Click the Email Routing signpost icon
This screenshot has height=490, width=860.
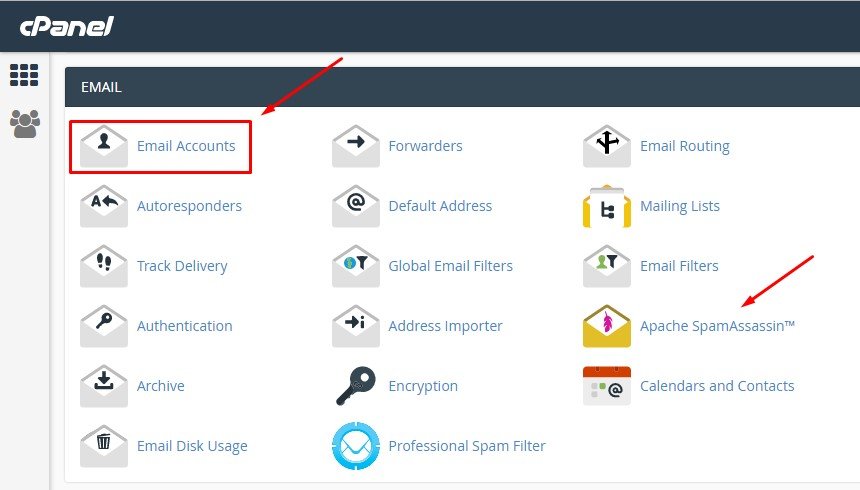[x=607, y=146]
